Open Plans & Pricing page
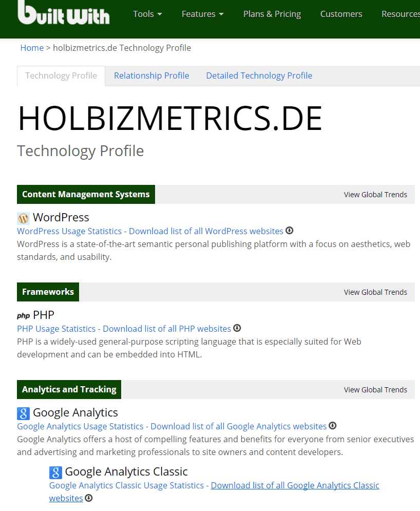 click(x=272, y=14)
